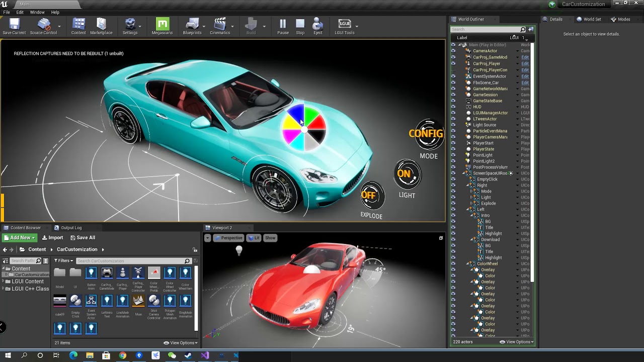644x362 pixels.
Task: Open the Filters dropdown in Content Browser
Action: tap(64, 260)
